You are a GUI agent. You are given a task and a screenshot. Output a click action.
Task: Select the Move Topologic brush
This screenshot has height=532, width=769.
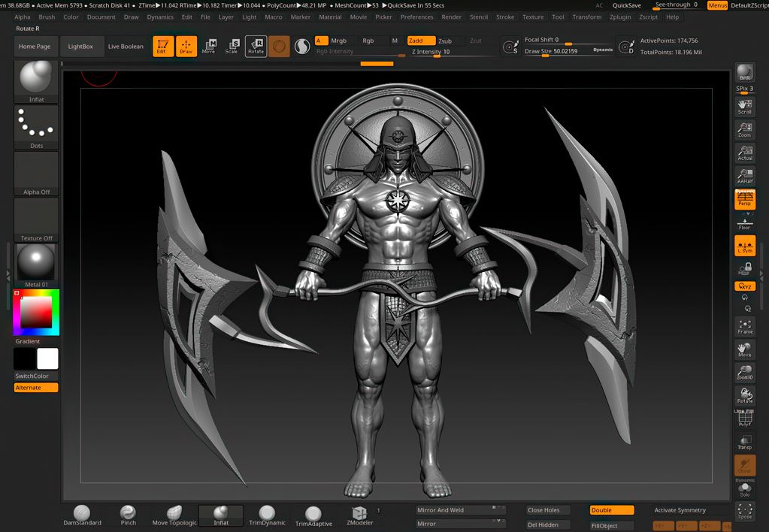point(174,515)
